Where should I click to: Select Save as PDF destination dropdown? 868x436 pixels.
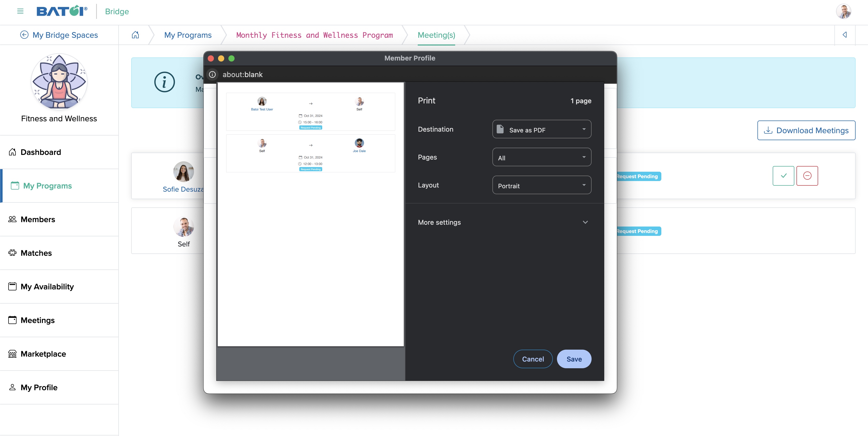(x=541, y=129)
